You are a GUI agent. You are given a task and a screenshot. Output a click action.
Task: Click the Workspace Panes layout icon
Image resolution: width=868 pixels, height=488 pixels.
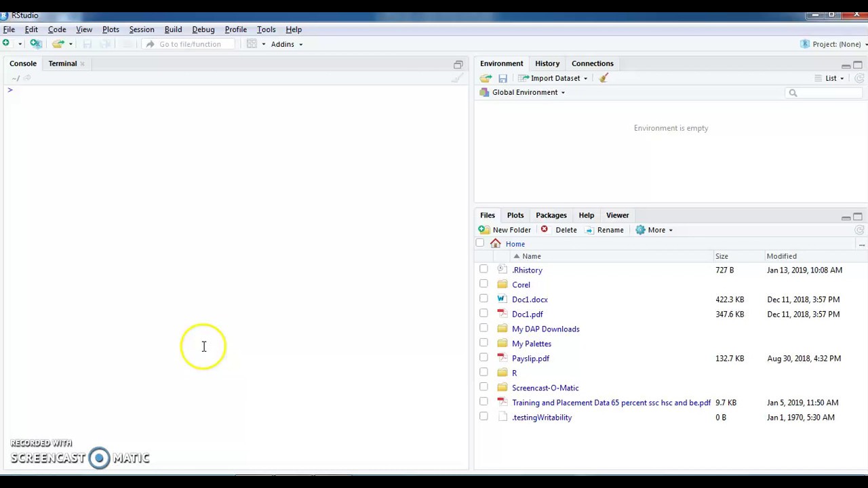pos(252,44)
